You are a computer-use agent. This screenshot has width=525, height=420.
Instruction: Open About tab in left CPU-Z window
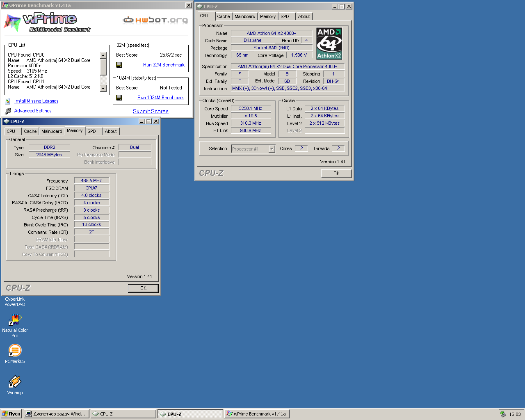tap(111, 131)
